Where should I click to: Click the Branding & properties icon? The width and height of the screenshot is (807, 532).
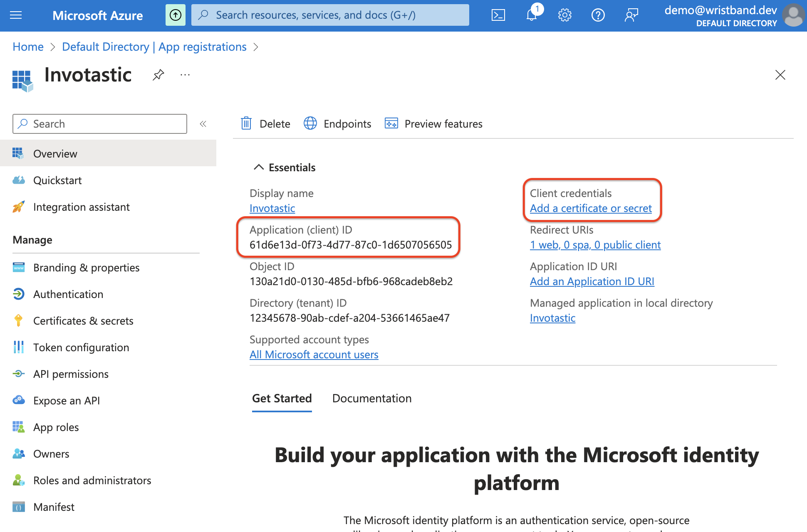(x=19, y=267)
